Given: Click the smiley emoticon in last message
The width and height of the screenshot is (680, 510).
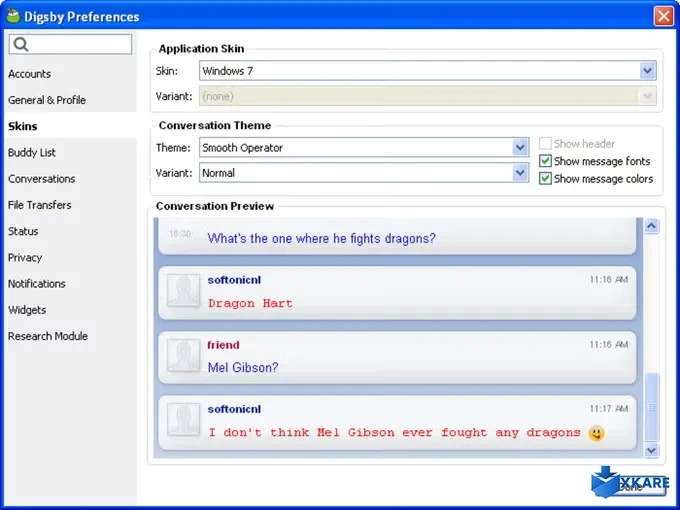Looking at the screenshot, I should 597,433.
